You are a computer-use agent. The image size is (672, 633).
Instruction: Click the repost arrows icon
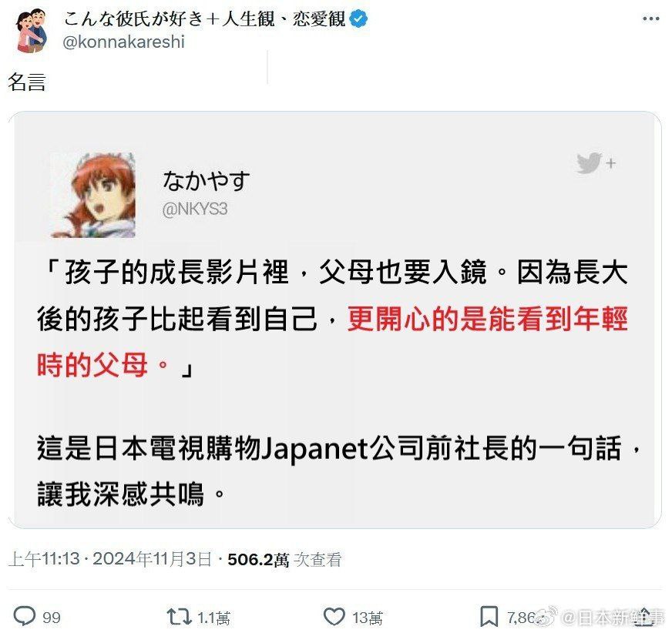pyautogui.click(x=179, y=617)
